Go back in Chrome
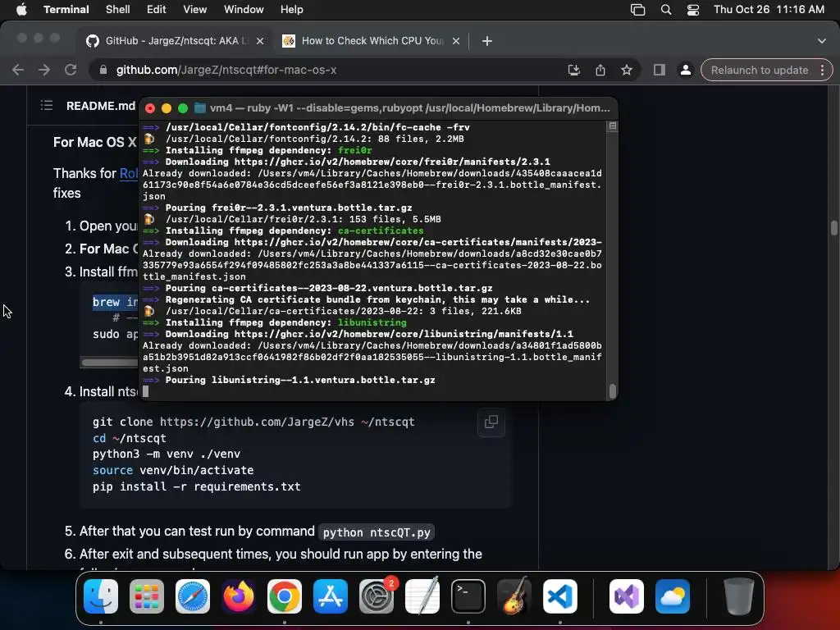This screenshot has width=840, height=630. (x=18, y=70)
